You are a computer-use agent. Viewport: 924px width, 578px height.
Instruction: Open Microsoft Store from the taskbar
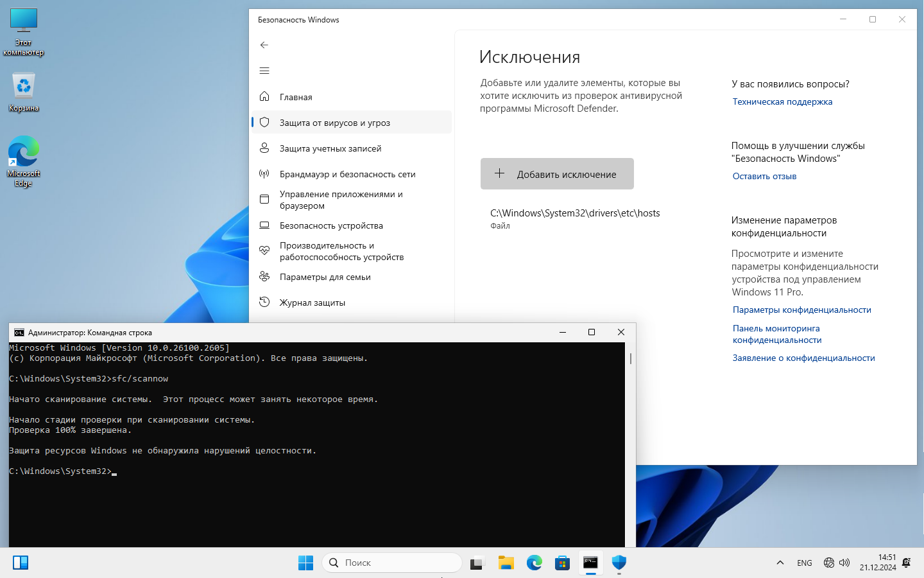coord(563,563)
